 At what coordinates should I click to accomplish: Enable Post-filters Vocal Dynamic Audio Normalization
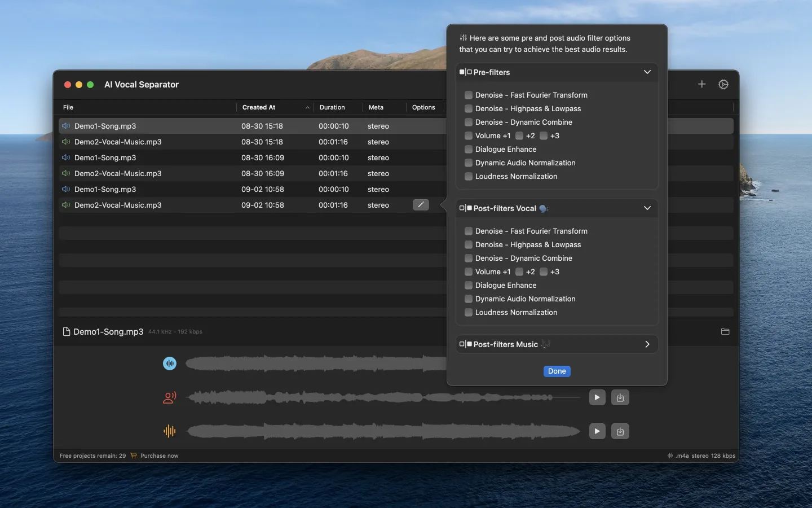[469, 299]
